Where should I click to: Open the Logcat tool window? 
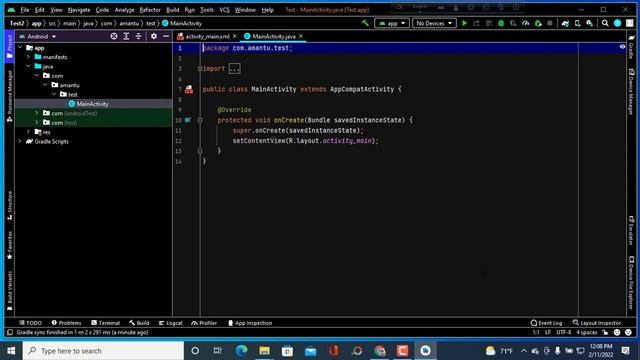[170, 323]
